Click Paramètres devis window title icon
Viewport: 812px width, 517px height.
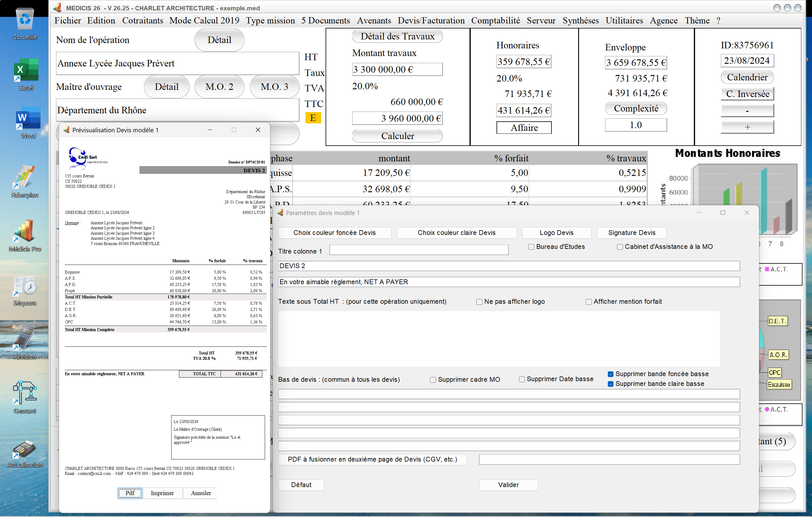280,213
